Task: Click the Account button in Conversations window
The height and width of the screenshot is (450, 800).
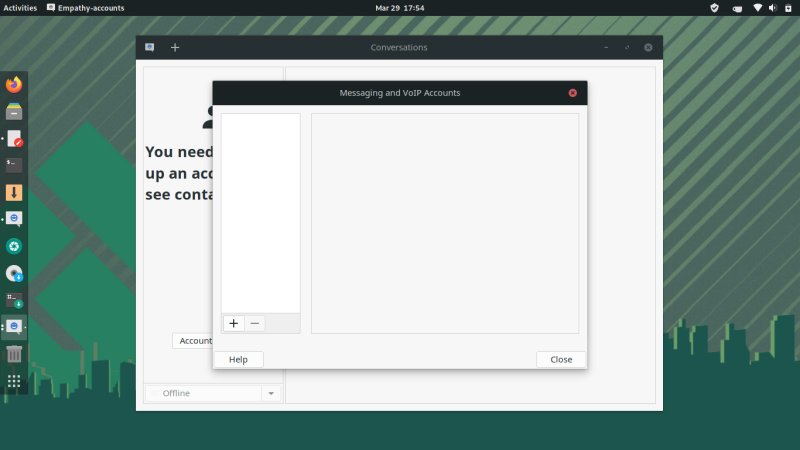Action: (193, 340)
